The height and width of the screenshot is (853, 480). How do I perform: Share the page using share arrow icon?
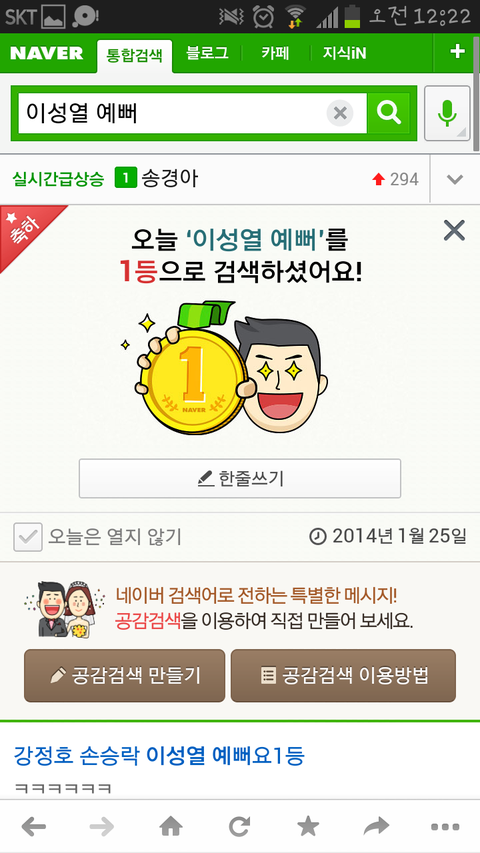[x=377, y=827]
